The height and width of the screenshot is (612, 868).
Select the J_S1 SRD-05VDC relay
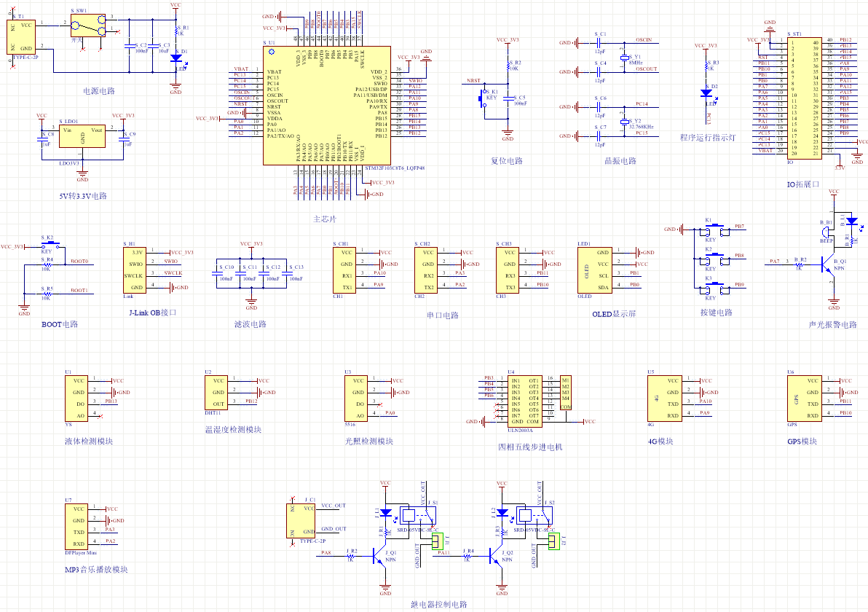419,515
